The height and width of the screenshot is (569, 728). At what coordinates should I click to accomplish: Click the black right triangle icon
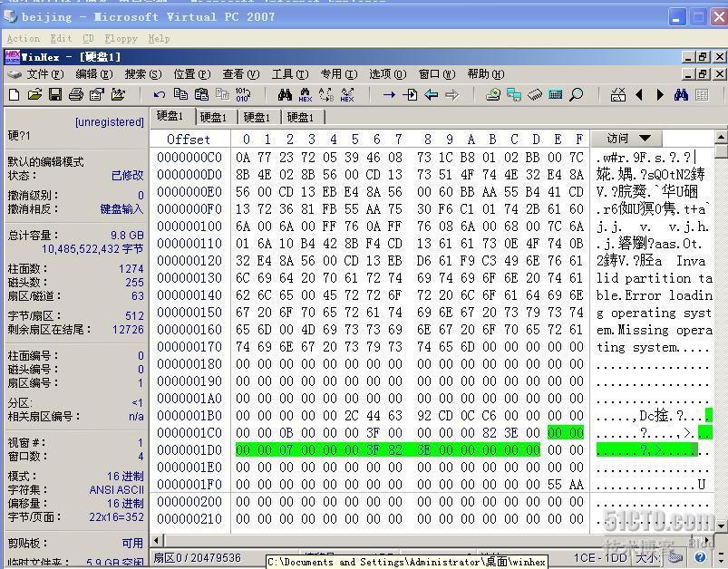(660, 95)
